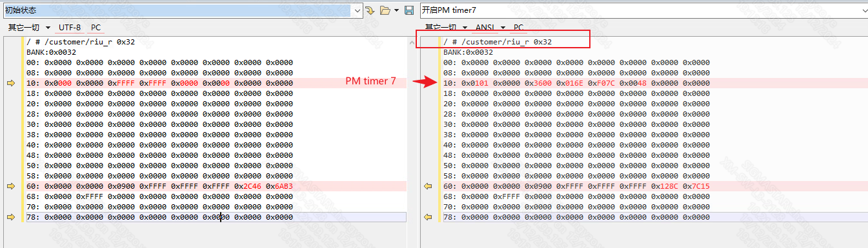868x248 pixels.
Task: Click the swap/reload arrow icon beside left path
Action: tap(370, 10)
